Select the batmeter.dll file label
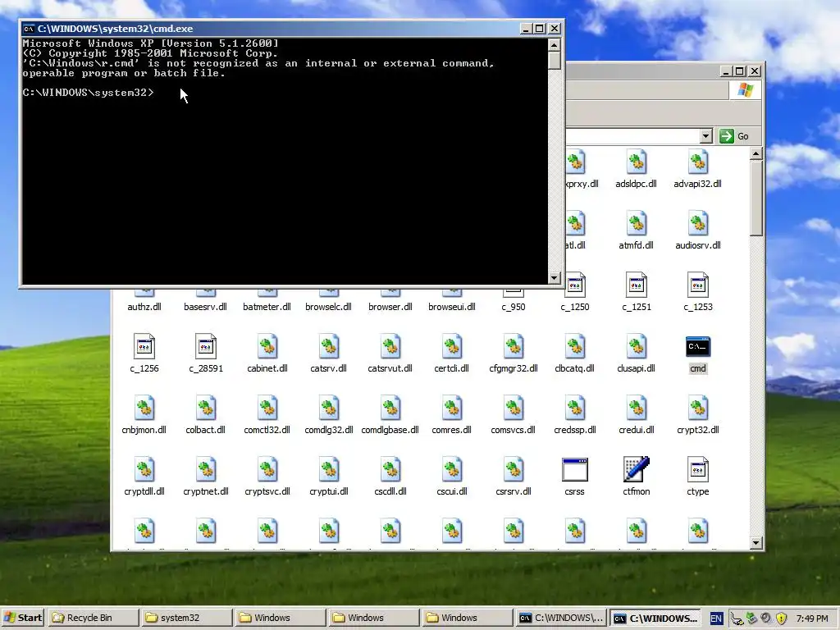 (x=267, y=307)
